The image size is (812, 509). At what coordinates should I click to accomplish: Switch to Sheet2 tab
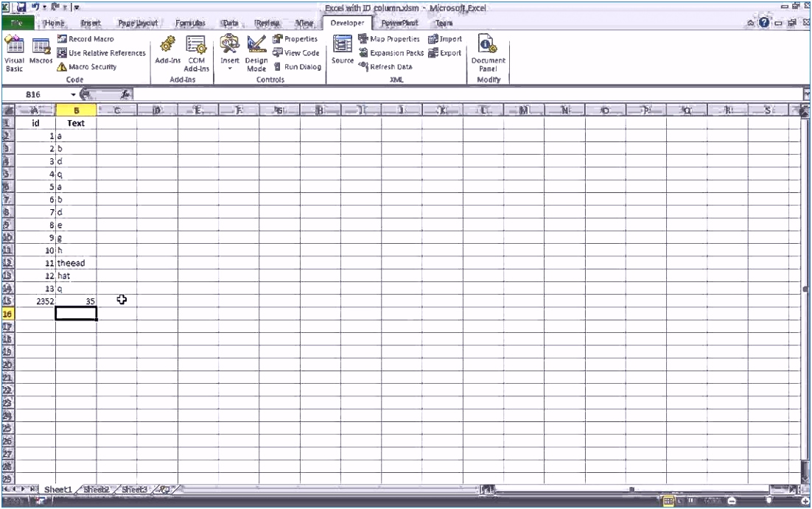[x=97, y=489]
